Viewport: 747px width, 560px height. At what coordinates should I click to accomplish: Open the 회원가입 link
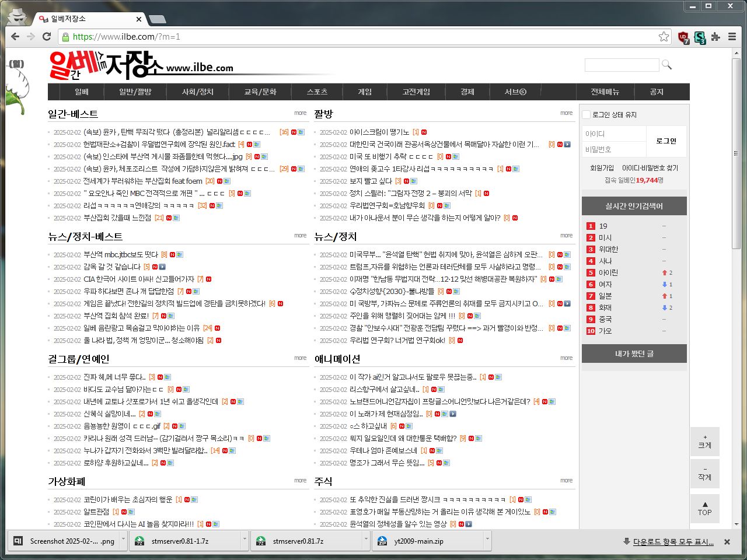(x=602, y=168)
